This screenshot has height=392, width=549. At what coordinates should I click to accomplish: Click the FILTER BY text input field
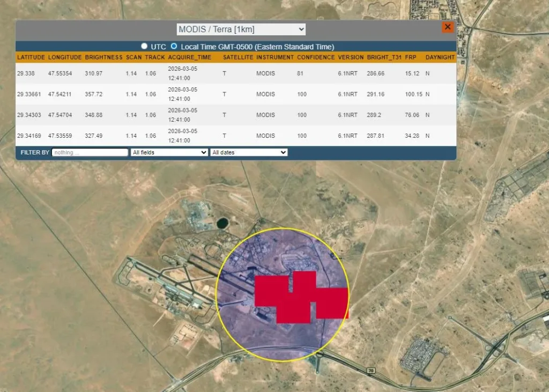[x=90, y=152]
